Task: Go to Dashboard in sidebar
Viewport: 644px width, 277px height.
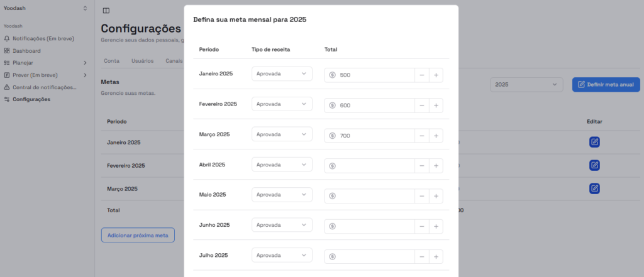Action: click(x=26, y=51)
